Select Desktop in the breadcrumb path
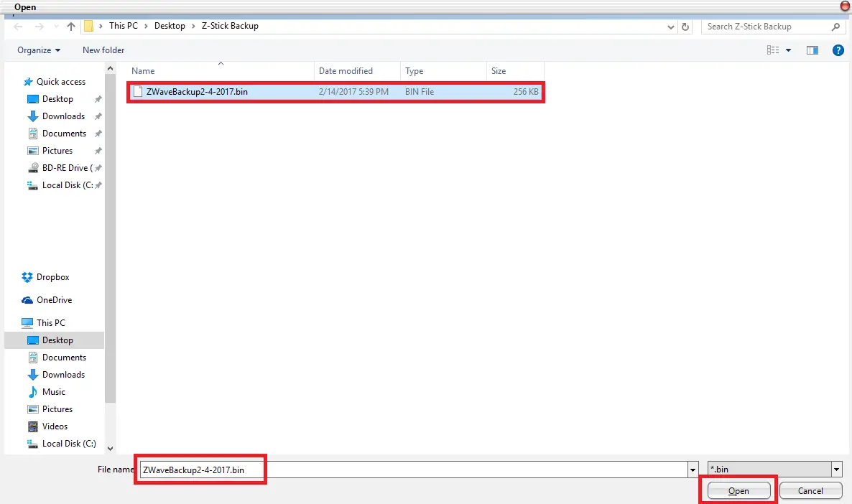 [x=170, y=26]
